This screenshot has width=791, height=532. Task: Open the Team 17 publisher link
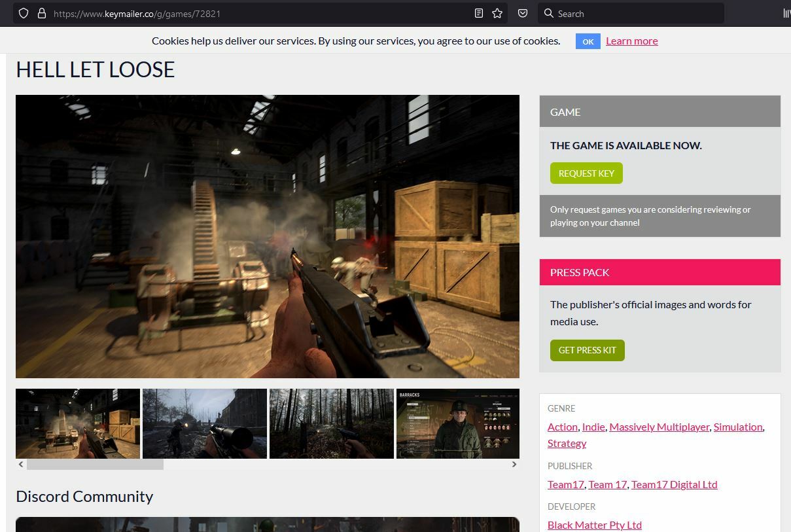click(x=607, y=484)
